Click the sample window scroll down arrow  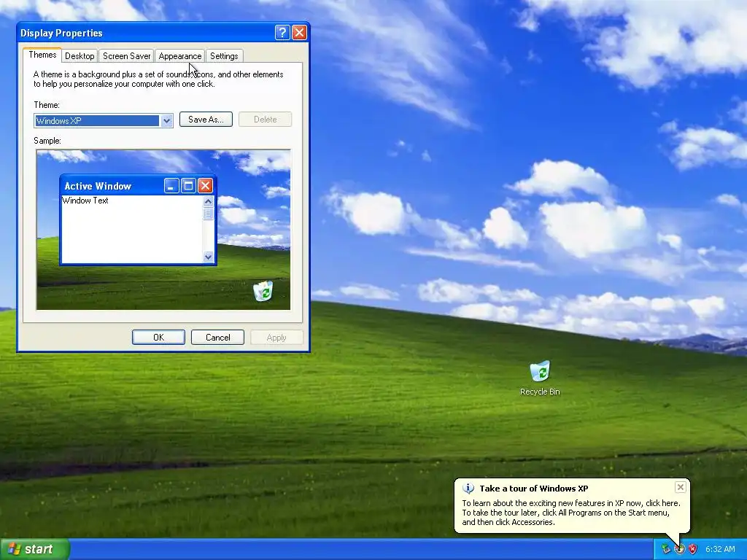[x=208, y=257]
